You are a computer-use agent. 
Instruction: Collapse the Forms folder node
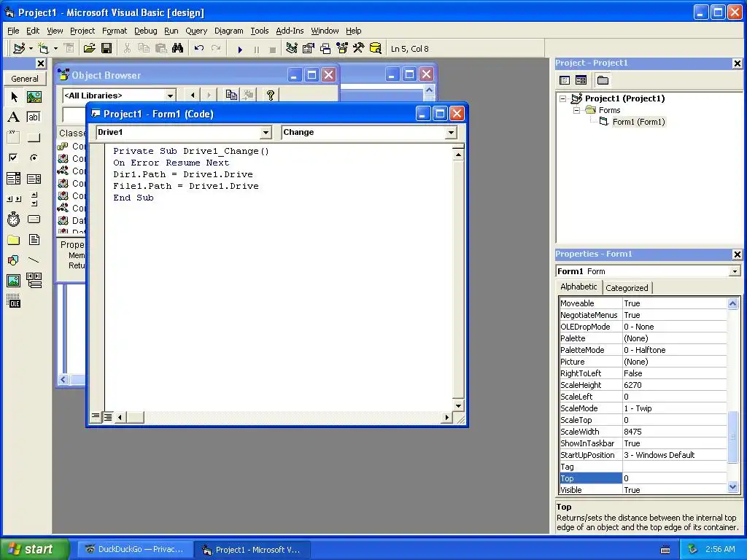[576, 110]
